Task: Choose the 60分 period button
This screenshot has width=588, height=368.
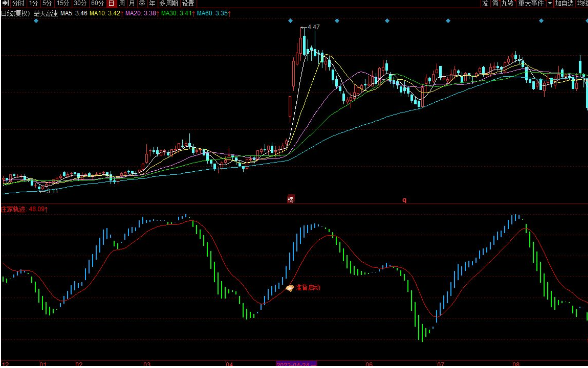Action: 97,3
